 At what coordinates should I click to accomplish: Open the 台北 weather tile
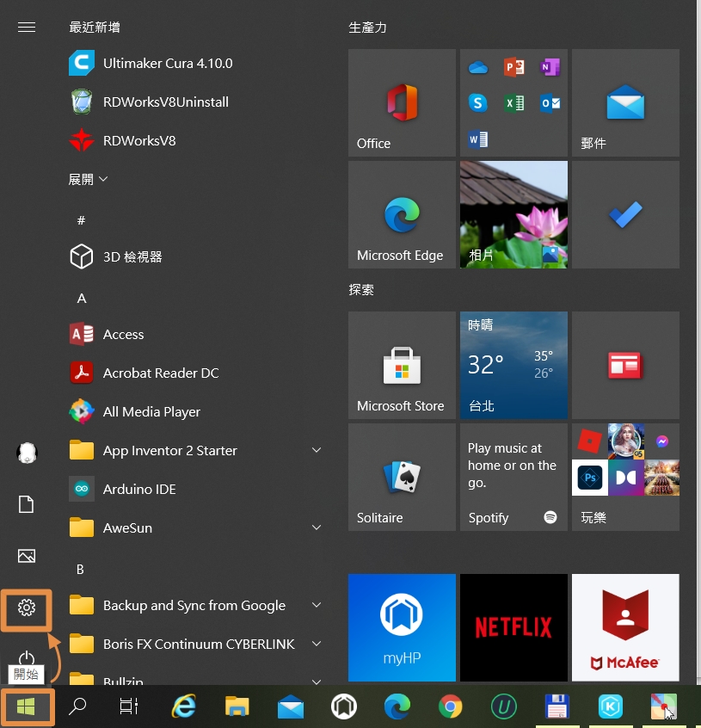513,366
